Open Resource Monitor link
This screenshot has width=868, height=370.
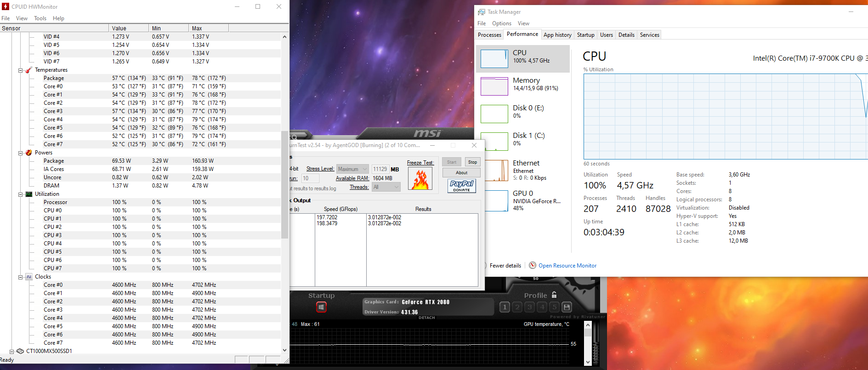point(567,266)
